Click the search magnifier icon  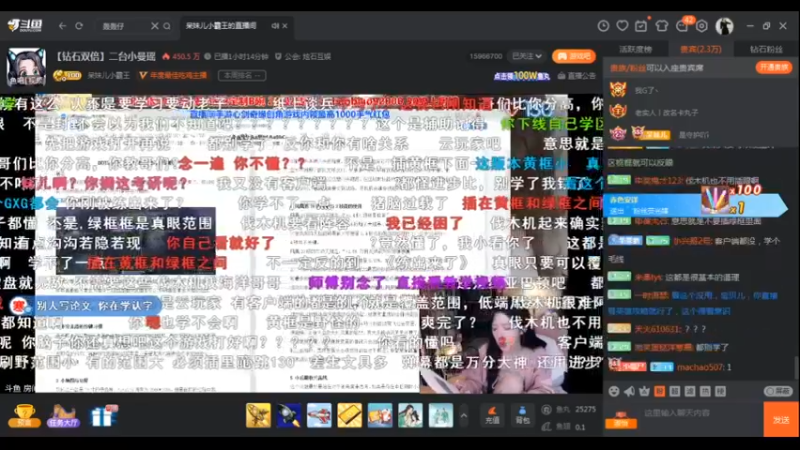click(x=167, y=26)
